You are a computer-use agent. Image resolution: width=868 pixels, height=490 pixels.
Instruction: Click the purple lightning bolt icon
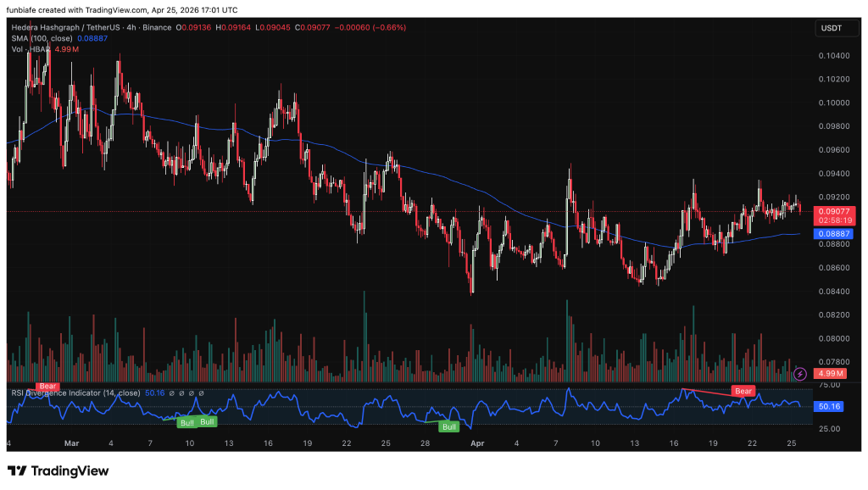[x=799, y=373]
